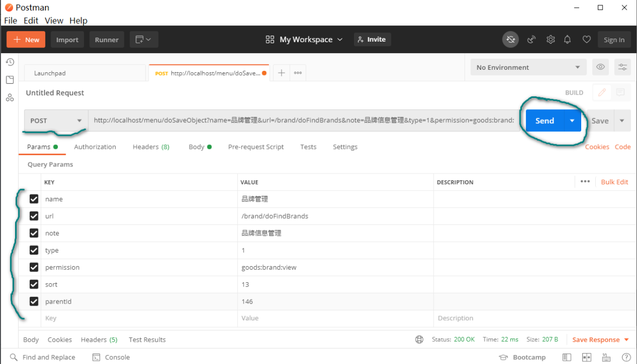
Task: Click the Import button
Action: tap(67, 40)
